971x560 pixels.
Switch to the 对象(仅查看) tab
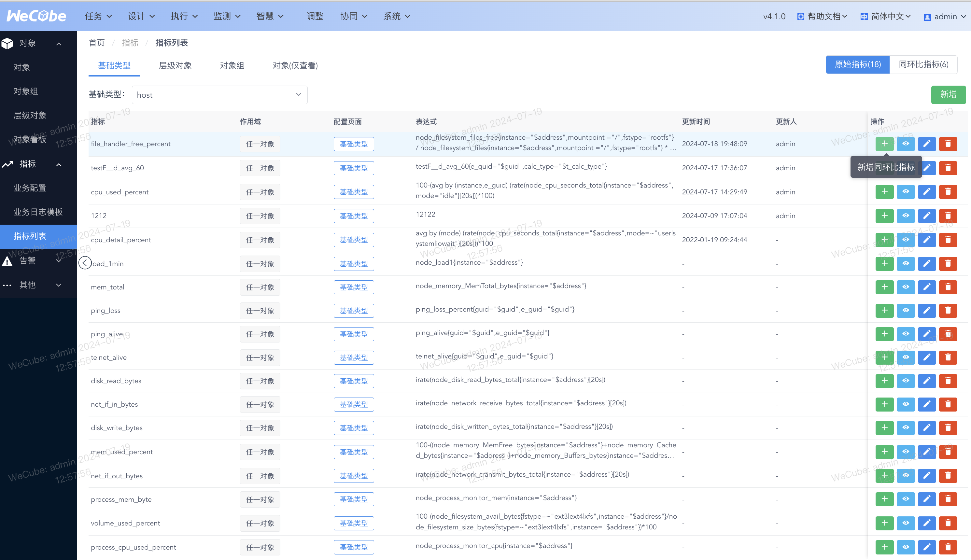coord(295,65)
